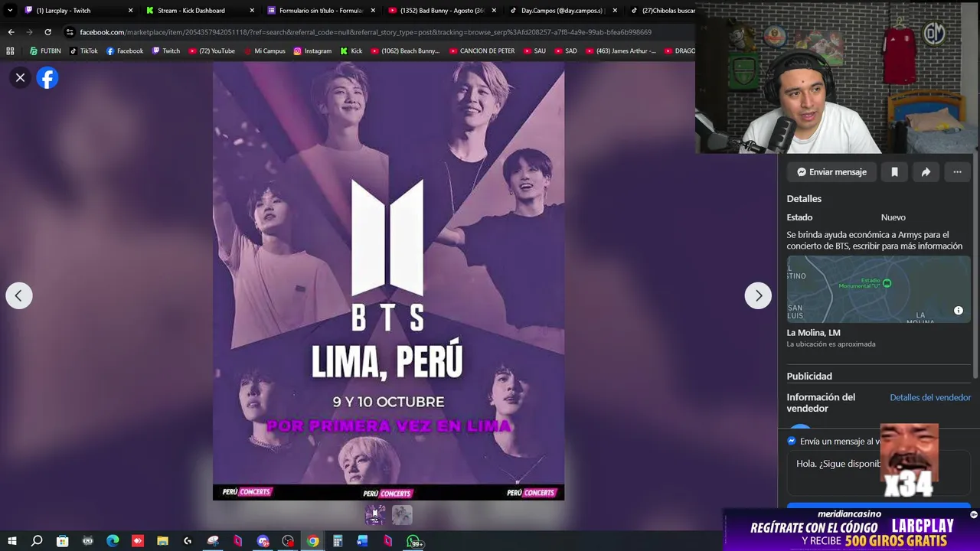Screen dimensions: 980x551
Task: Open the CANCION DE PETER bookmark
Action: 482,51
